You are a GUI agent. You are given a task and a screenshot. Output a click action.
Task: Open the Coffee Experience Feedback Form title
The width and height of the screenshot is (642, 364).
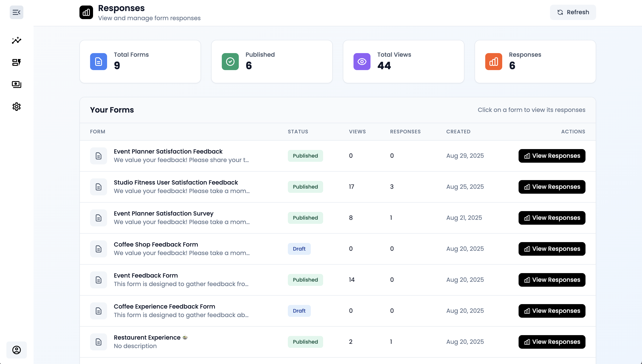click(164, 306)
